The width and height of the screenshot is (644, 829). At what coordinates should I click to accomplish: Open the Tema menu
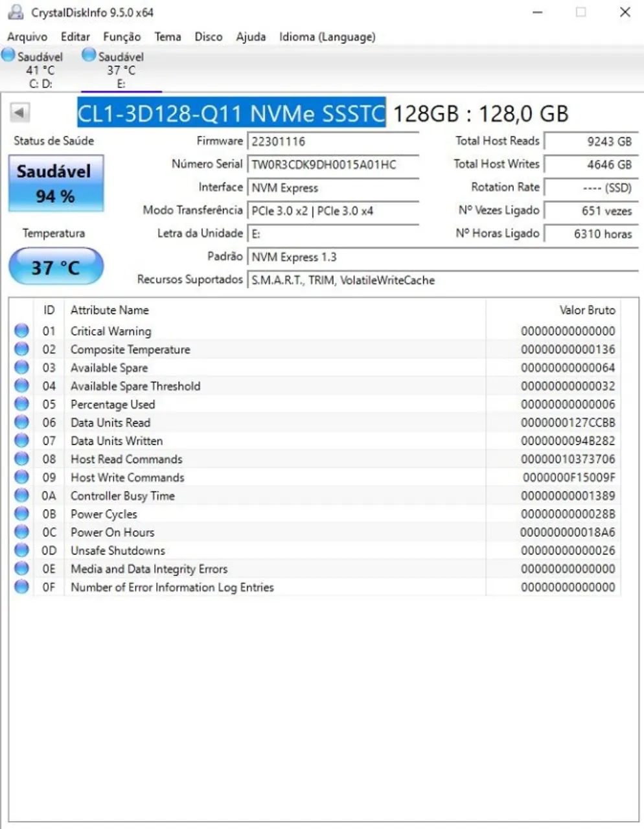click(168, 37)
